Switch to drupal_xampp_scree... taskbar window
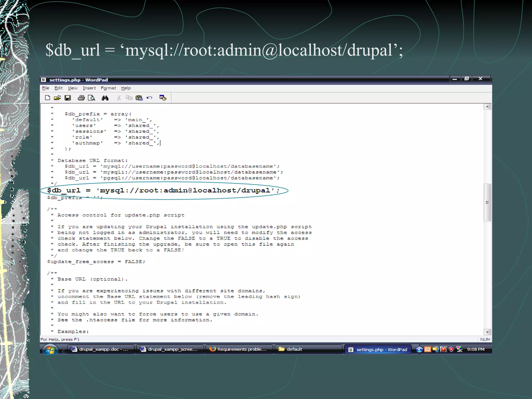Image resolution: width=532 pixels, height=399 pixels. (x=170, y=349)
